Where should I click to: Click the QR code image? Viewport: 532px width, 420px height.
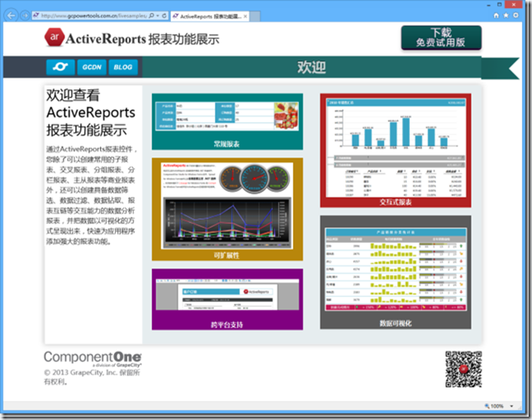point(463,369)
